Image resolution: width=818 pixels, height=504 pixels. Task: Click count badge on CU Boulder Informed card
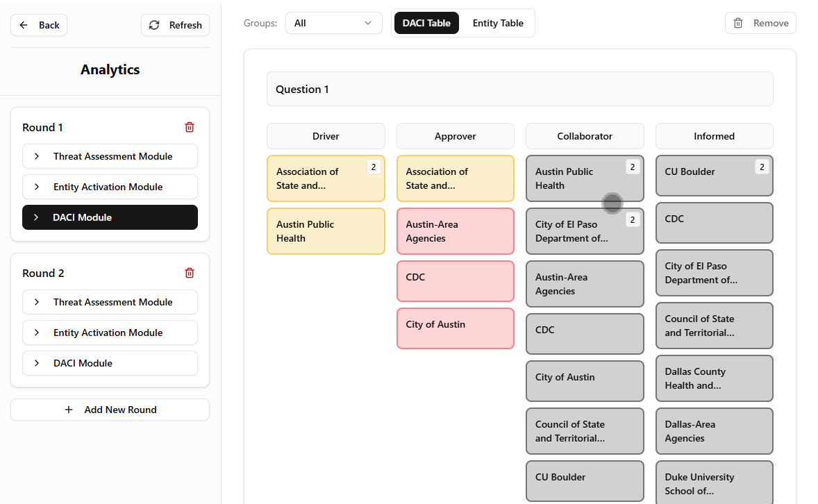coord(762,167)
